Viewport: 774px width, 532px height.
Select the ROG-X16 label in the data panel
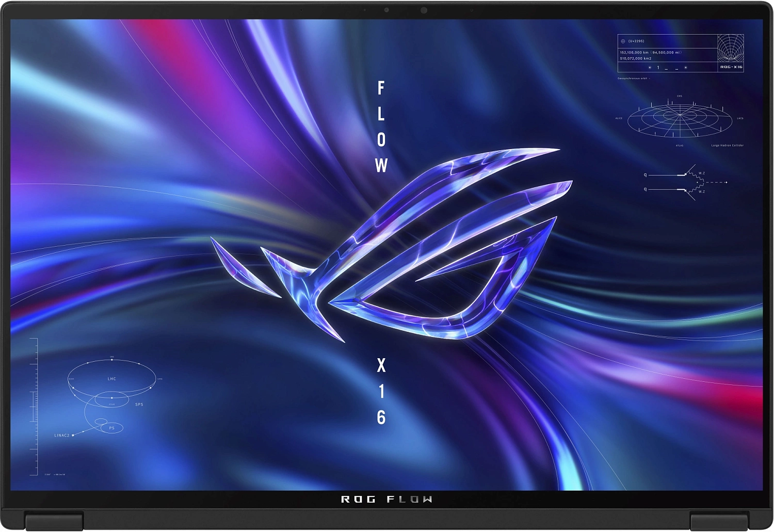pyautogui.click(x=731, y=67)
